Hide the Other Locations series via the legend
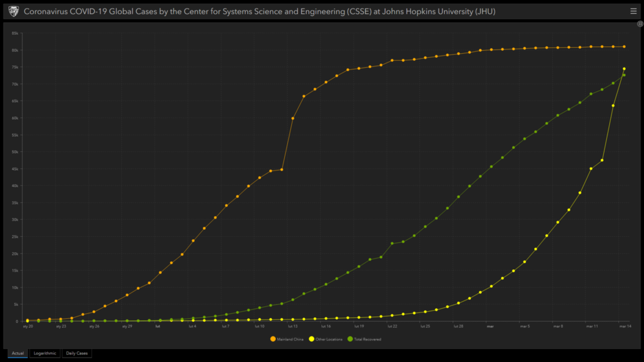This screenshot has width=644, height=362. [326, 339]
